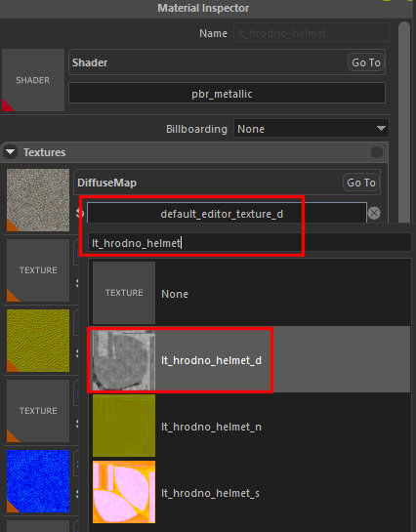Pick lt_hrodno_helmet_s texture entry
The height and width of the screenshot is (532, 416).
point(251,492)
